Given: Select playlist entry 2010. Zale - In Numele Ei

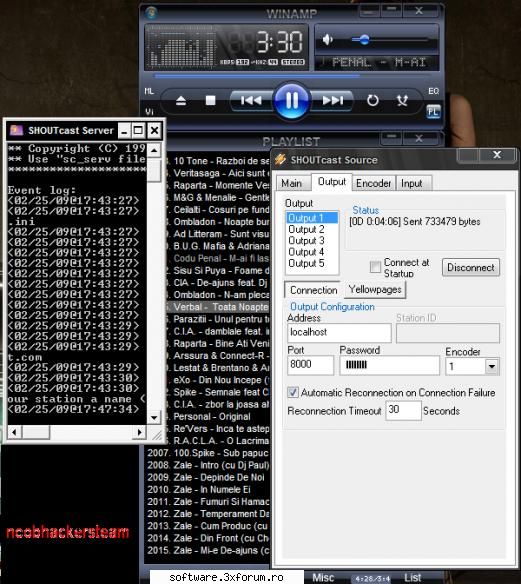Looking at the screenshot, I should (x=208, y=490).
